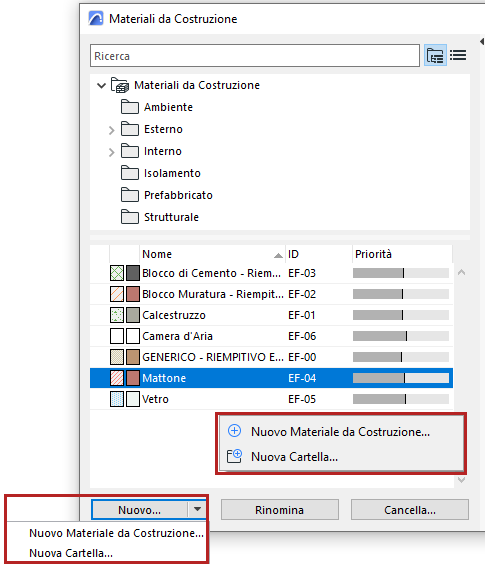This screenshot has width=485, height=564.
Task: Click the Blocco di Cemento fill pattern icon
Action: point(117,273)
